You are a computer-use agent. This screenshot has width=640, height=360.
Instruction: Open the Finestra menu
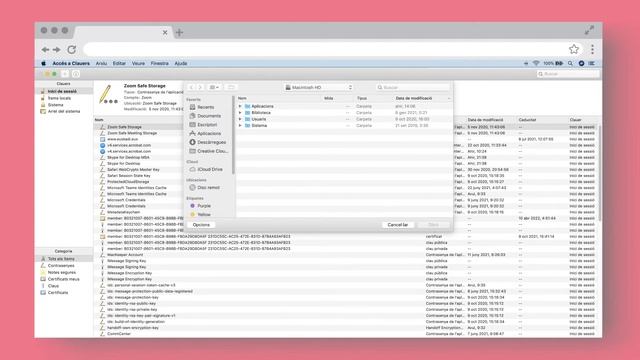[160, 63]
